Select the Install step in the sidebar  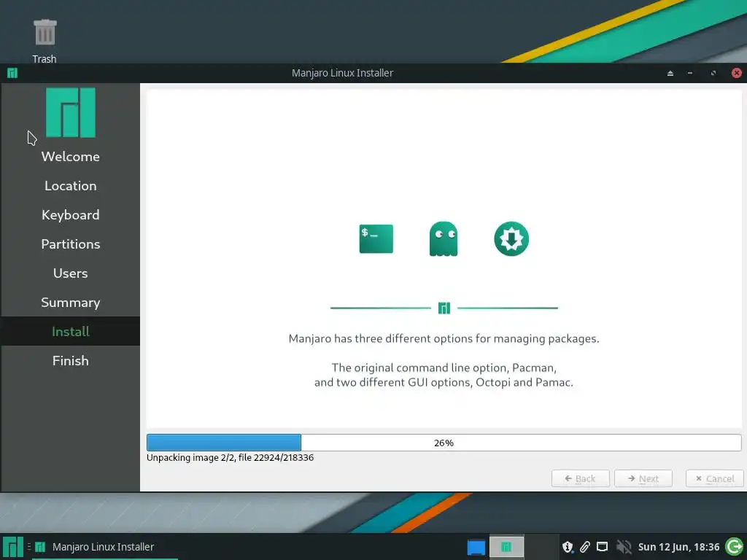click(x=71, y=332)
